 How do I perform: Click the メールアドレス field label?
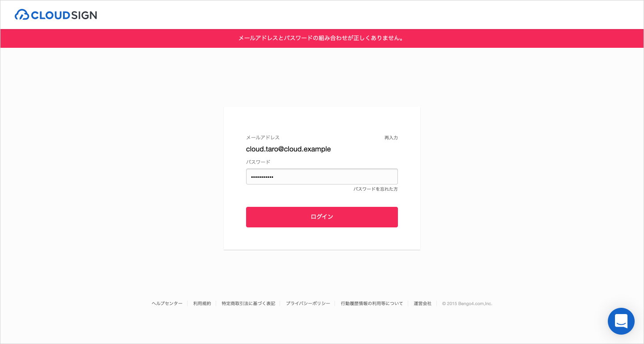point(263,138)
